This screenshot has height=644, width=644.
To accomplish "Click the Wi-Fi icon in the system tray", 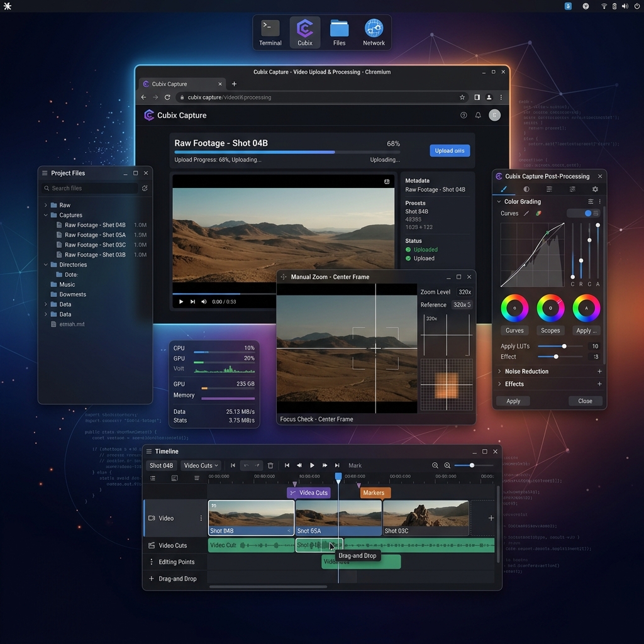I will point(604,6).
